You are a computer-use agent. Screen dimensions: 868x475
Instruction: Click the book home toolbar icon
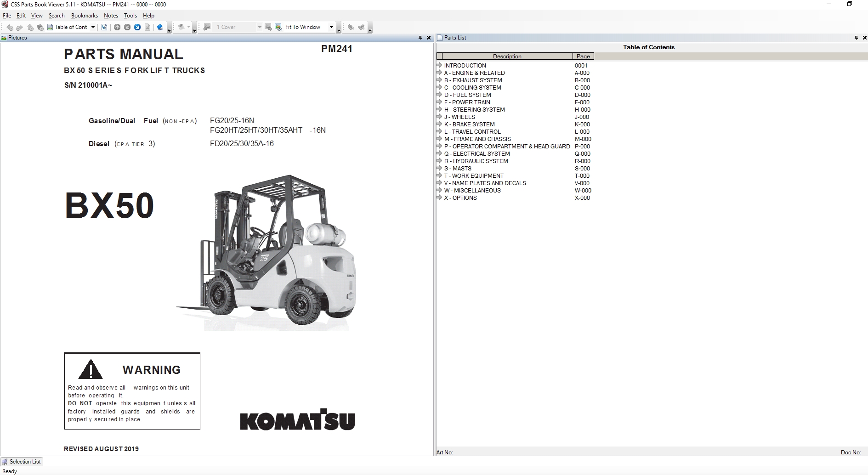pyautogui.click(x=40, y=27)
